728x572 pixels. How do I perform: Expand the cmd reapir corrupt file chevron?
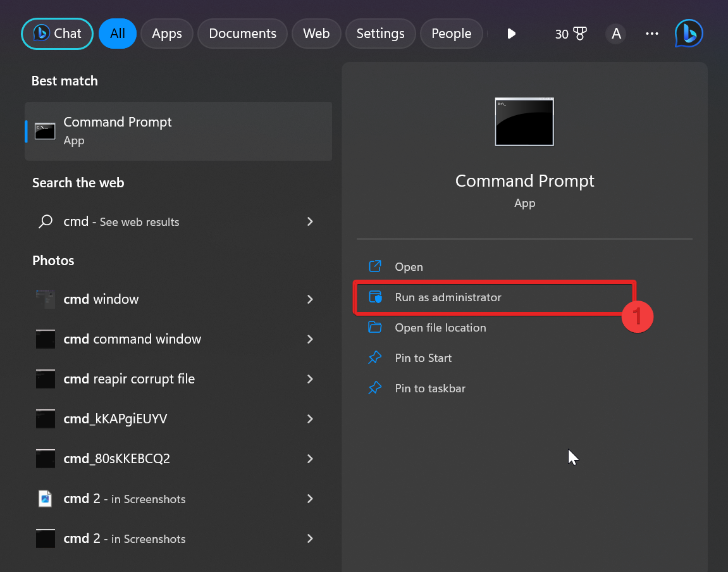click(310, 379)
